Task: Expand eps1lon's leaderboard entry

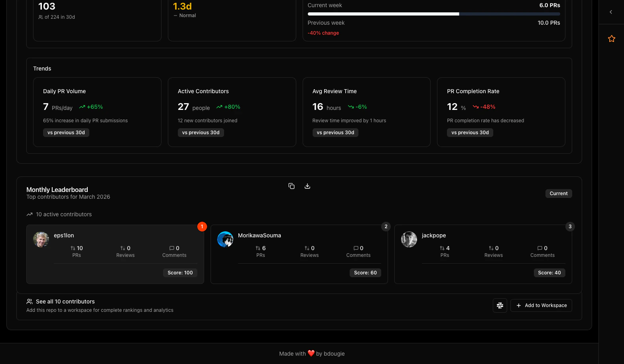Action: [x=115, y=254]
